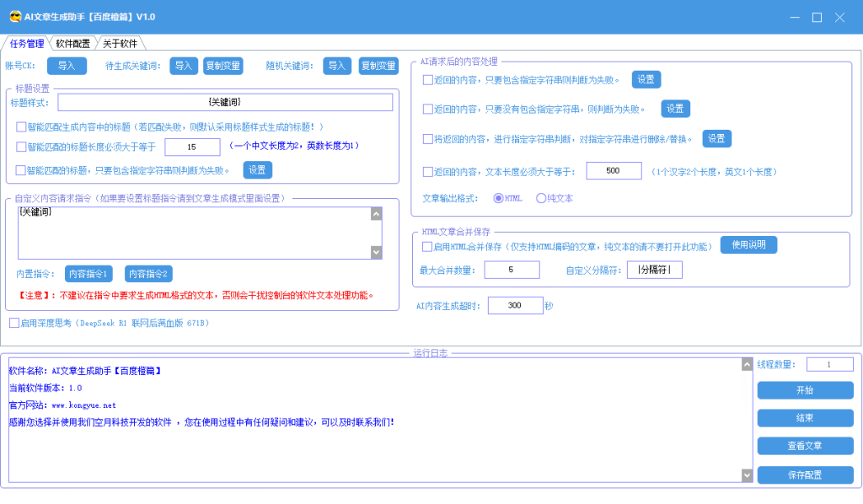Click the 当前软件版本: 1.0 log line
Screen dimensions: 863x504
[x=46, y=389]
